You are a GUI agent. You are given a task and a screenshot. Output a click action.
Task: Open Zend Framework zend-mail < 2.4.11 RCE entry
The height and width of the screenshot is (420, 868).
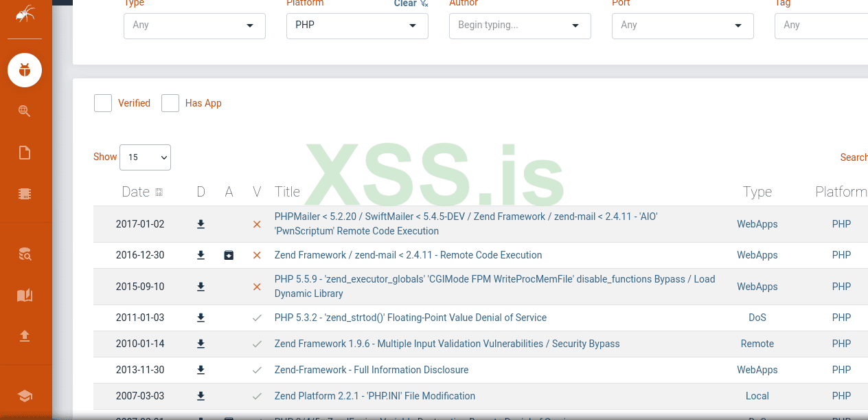[x=408, y=255]
